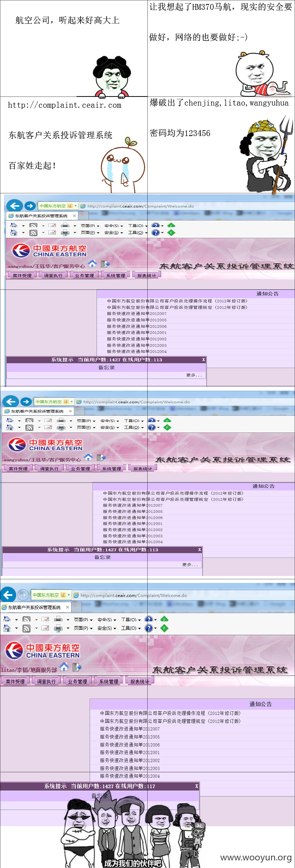Image resolution: width=295 pixels, height=868 pixels.
Task: Click address bar URL in litao capture
Action: point(134,595)
